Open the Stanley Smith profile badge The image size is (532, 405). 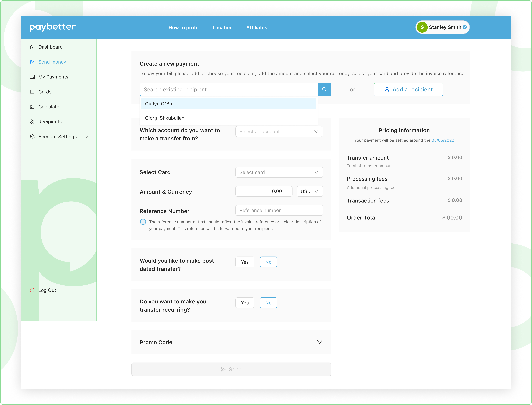[x=442, y=27]
